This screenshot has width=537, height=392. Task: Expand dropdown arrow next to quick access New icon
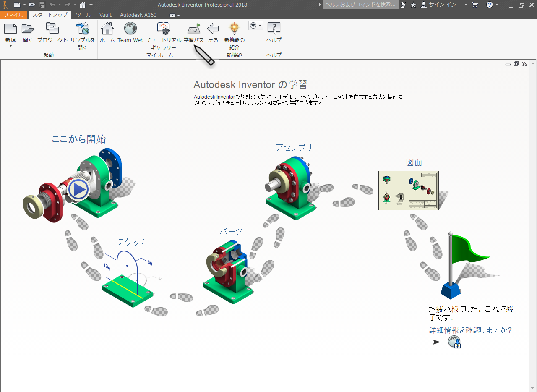(24, 5)
